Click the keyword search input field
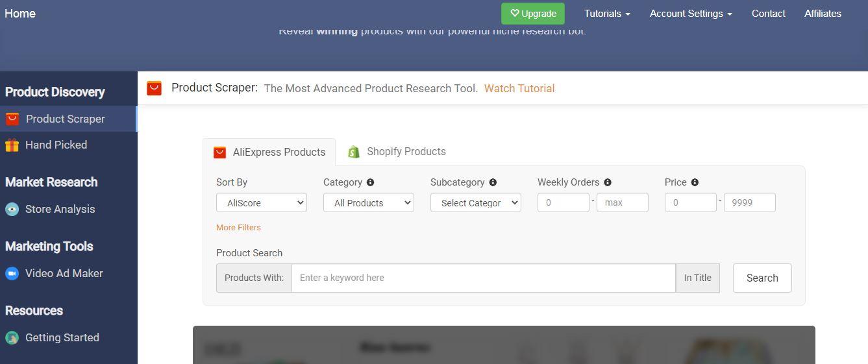This screenshot has height=364, width=868. [484, 278]
